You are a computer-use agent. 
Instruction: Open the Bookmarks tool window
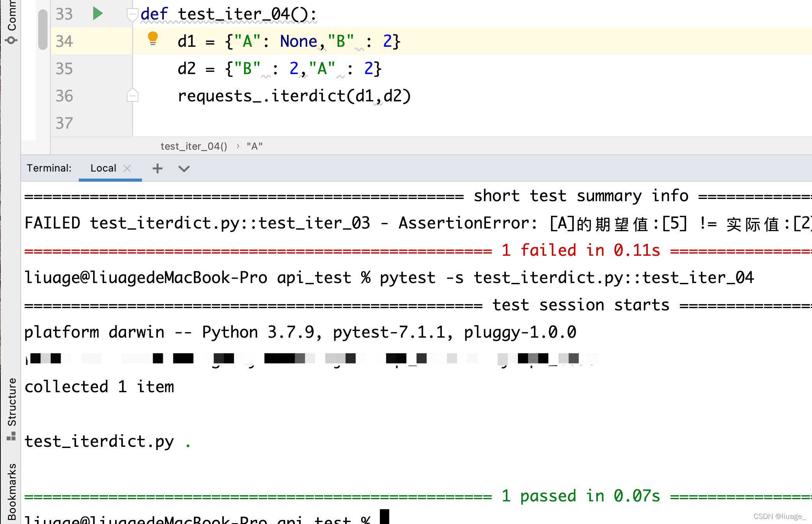(x=11, y=492)
